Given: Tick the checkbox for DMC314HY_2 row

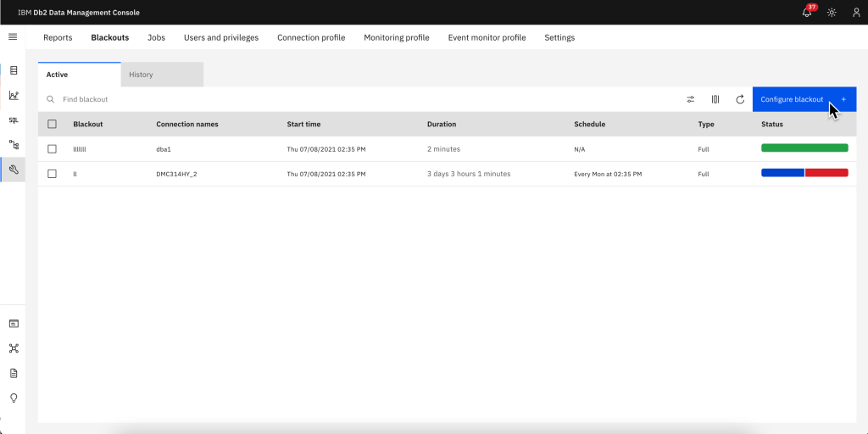Looking at the screenshot, I should [53, 174].
